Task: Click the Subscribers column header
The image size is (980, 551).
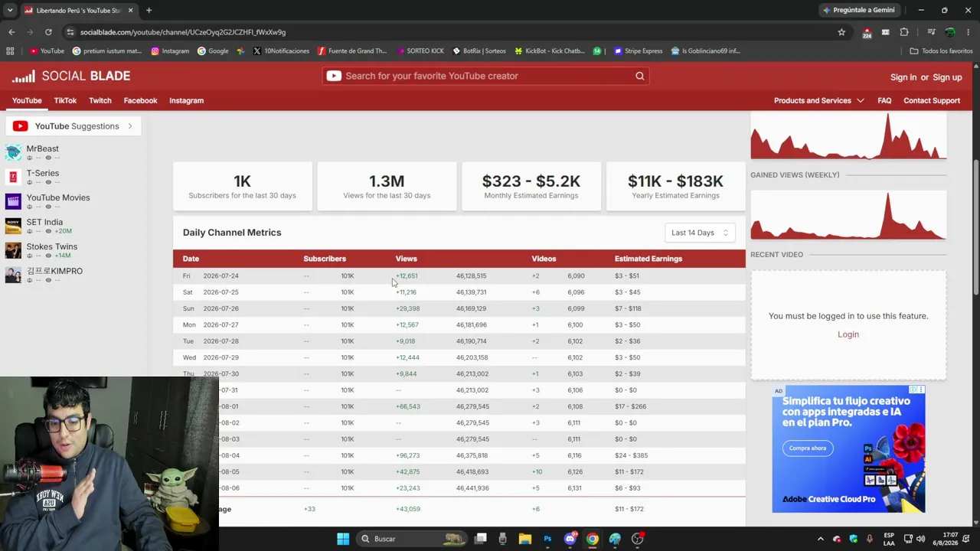Action: point(325,259)
